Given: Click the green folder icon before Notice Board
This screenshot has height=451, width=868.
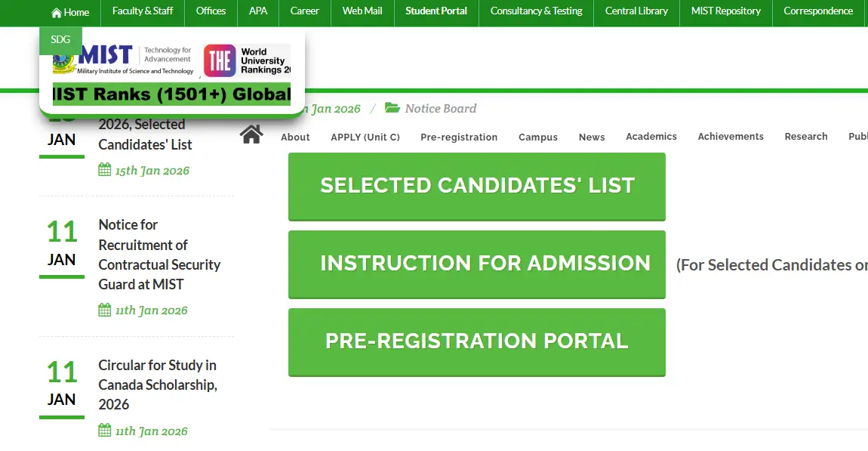Looking at the screenshot, I should [392, 107].
